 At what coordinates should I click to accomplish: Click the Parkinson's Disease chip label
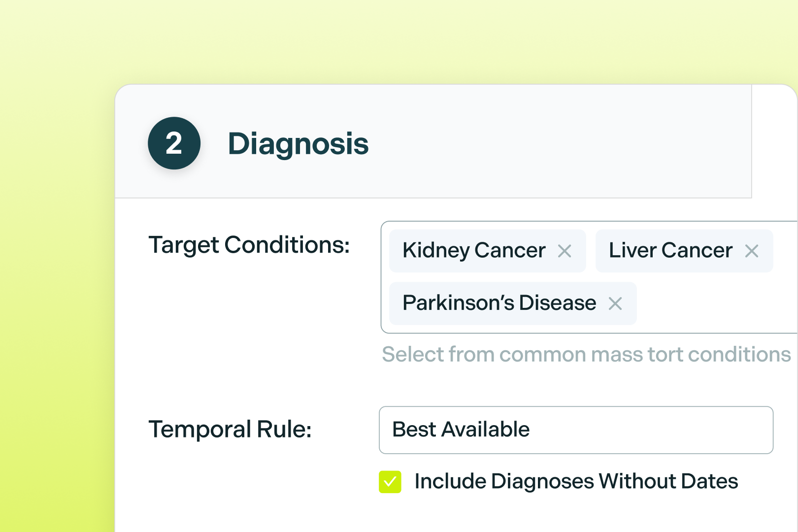click(499, 303)
